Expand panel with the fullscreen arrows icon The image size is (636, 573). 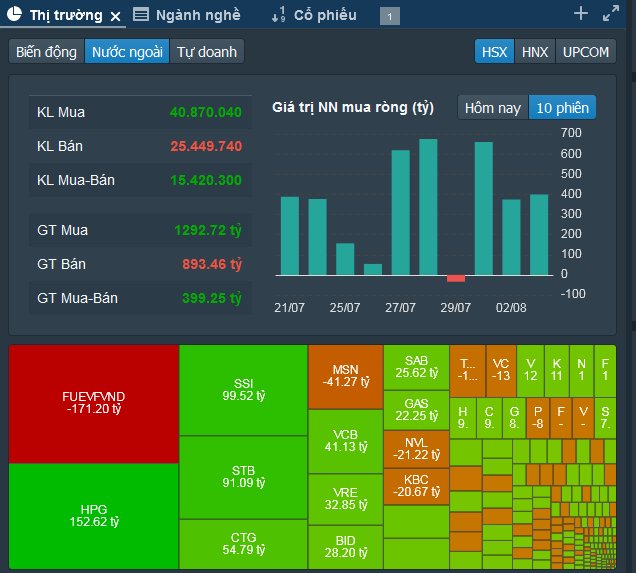coord(611,14)
